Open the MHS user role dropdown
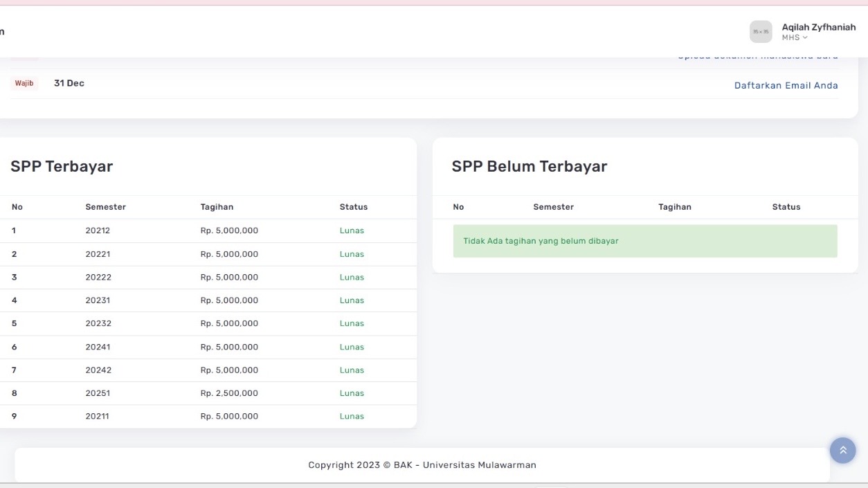This screenshot has height=488, width=868. [x=794, y=38]
